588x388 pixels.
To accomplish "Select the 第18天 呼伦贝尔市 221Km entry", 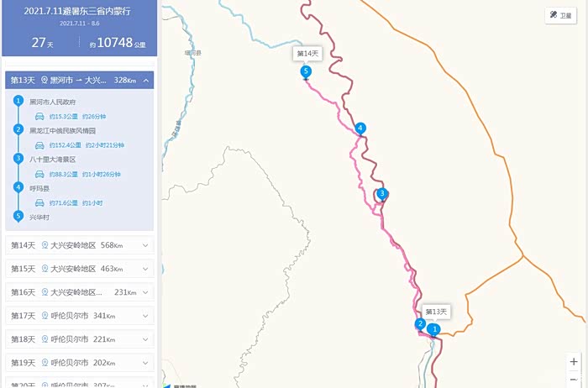I will pyautogui.click(x=80, y=339).
